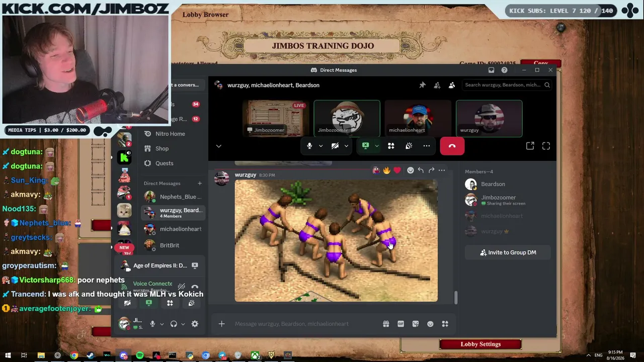Open the emoji picker in message bar

[430, 324]
